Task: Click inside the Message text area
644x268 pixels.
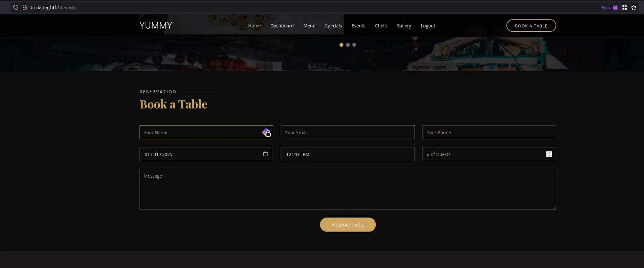Action: click(348, 189)
